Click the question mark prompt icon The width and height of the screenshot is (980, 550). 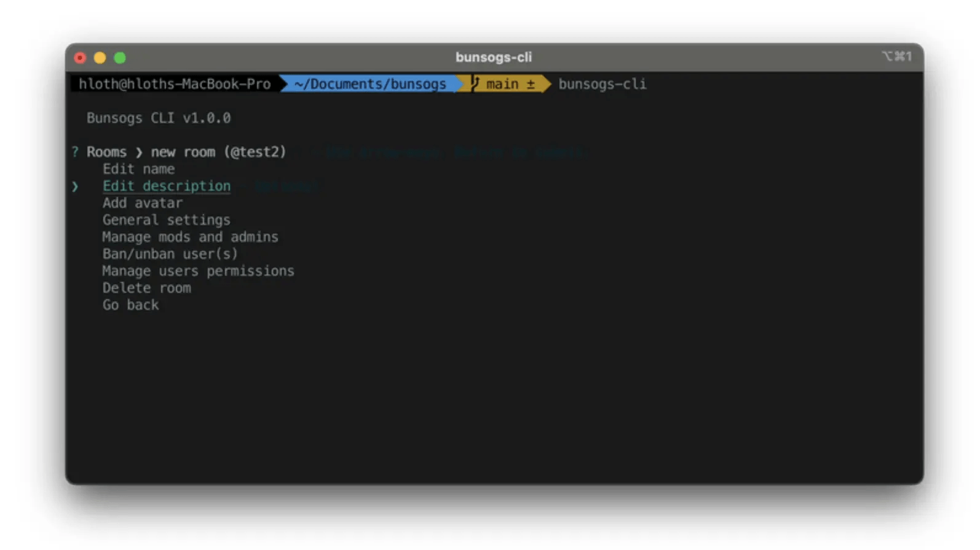point(75,152)
